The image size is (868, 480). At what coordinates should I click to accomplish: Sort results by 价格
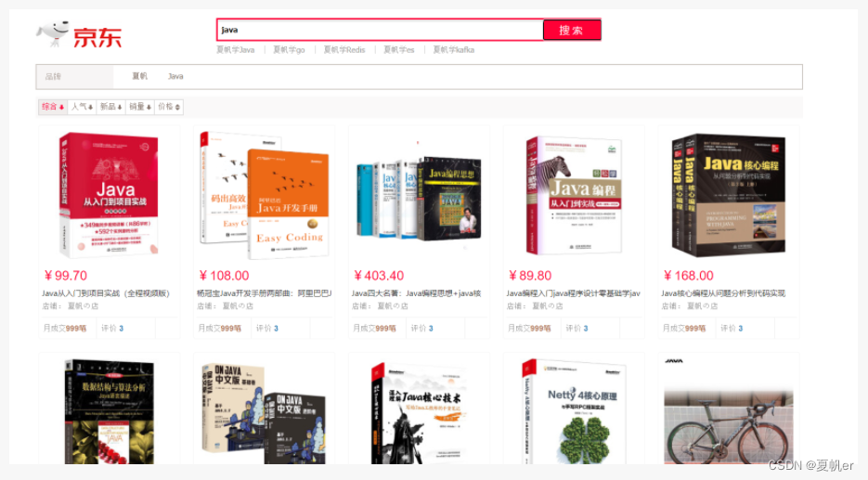(169, 107)
